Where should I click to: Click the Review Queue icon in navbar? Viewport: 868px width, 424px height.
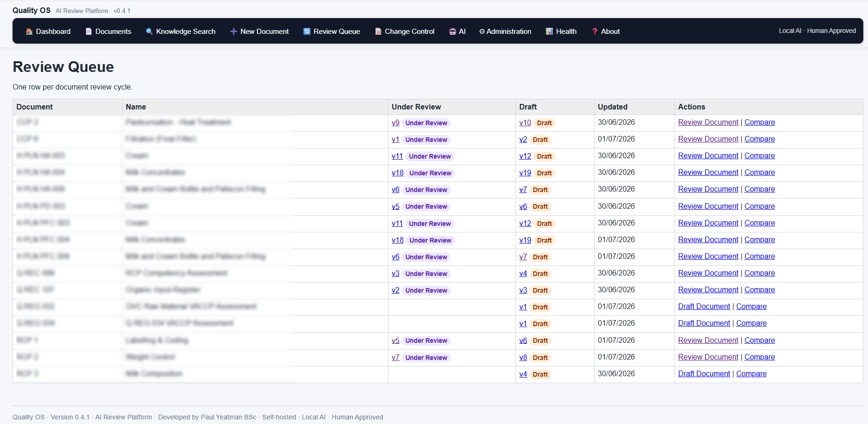pos(307,32)
